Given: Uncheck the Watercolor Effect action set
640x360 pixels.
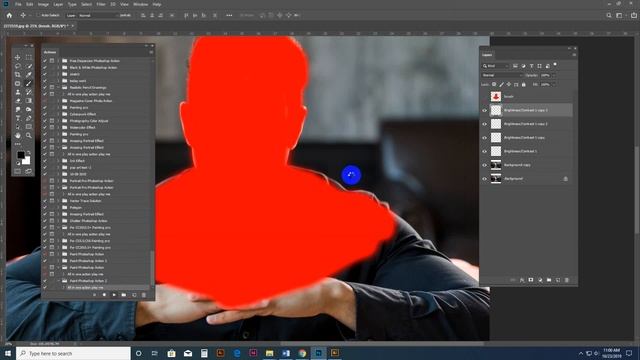Looking at the screenshot, I should click(45, 127).
